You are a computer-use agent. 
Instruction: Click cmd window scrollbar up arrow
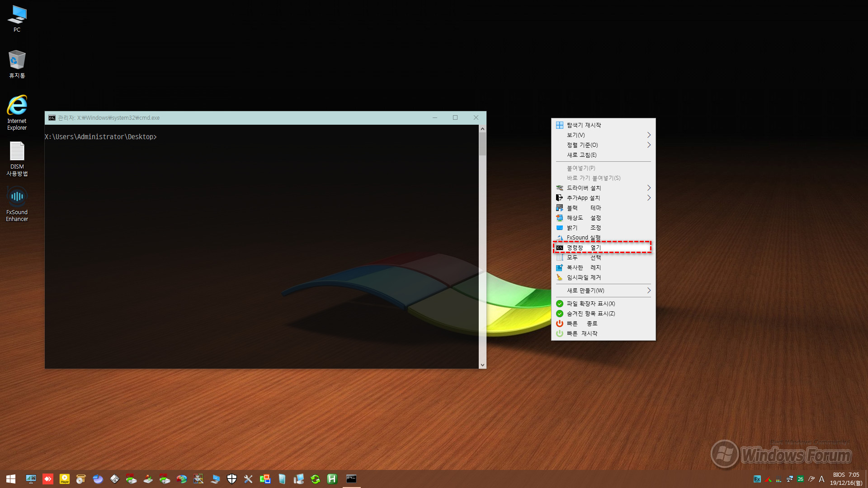click(x=482, y=129)
